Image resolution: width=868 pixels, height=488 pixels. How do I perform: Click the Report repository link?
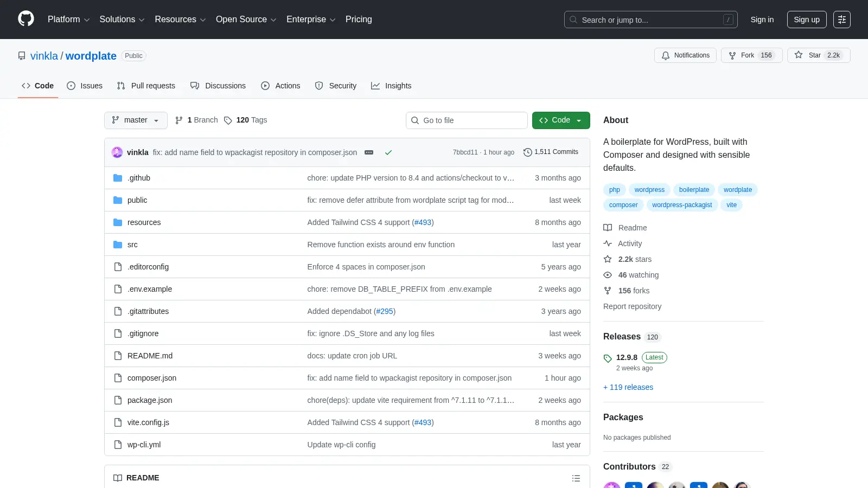pyautogui.click(x=632, y=306)
